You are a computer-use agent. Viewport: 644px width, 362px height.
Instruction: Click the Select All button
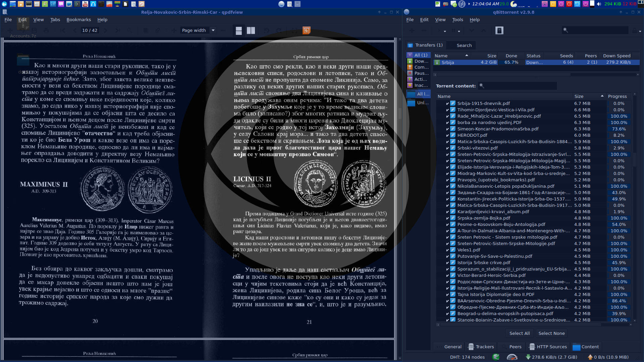coord(519,334)
